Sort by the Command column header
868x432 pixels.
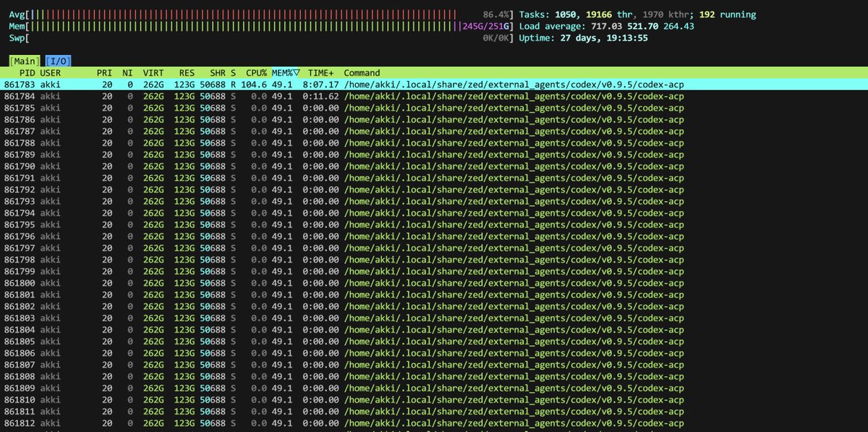(362, 73)
